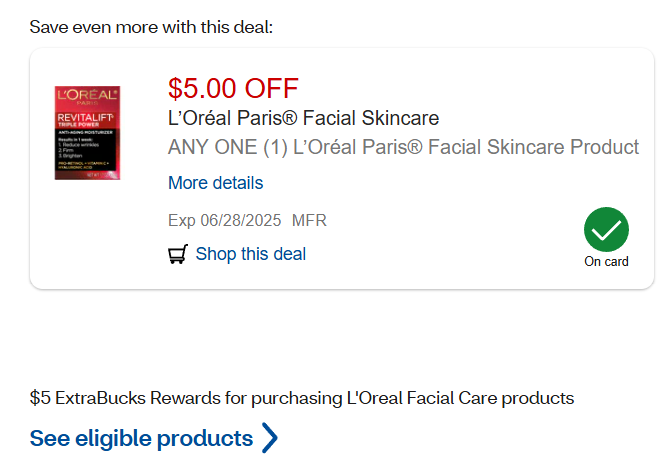The image size is (665, 465).
Task: Select the L'Oréal Paris® Facial Skincare title
Action: (303, 118)
